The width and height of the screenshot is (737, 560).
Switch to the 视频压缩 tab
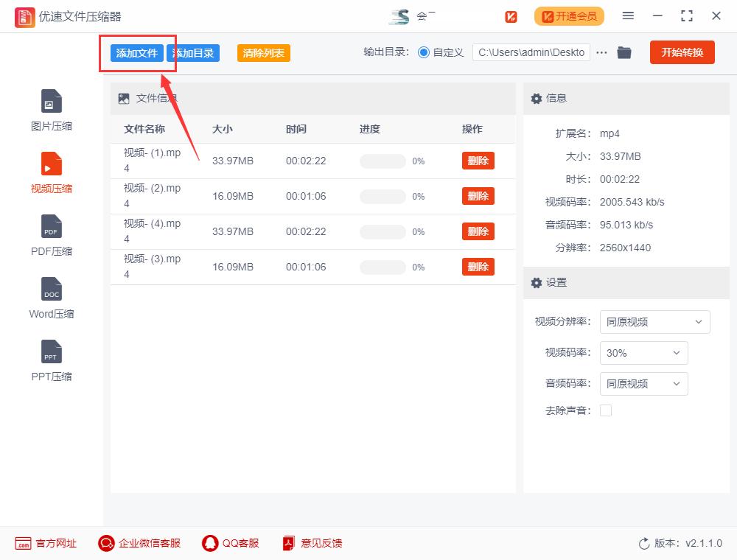[50, 172]
